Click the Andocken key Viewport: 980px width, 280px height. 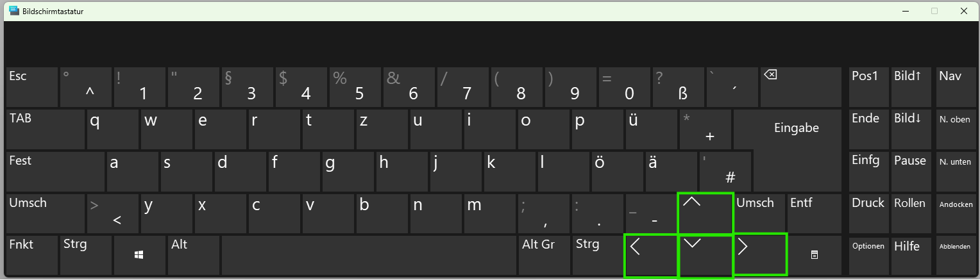955,213
